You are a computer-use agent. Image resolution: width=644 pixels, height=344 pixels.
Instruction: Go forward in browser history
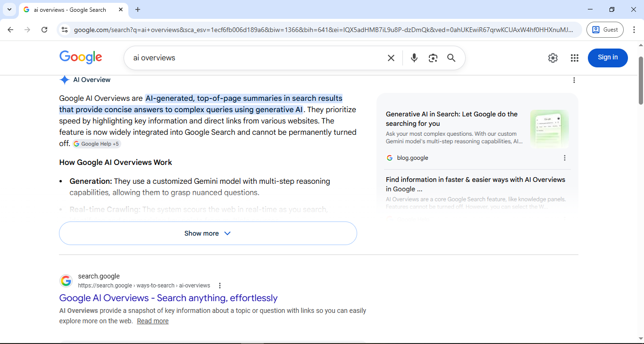click(x=27, y=30)
